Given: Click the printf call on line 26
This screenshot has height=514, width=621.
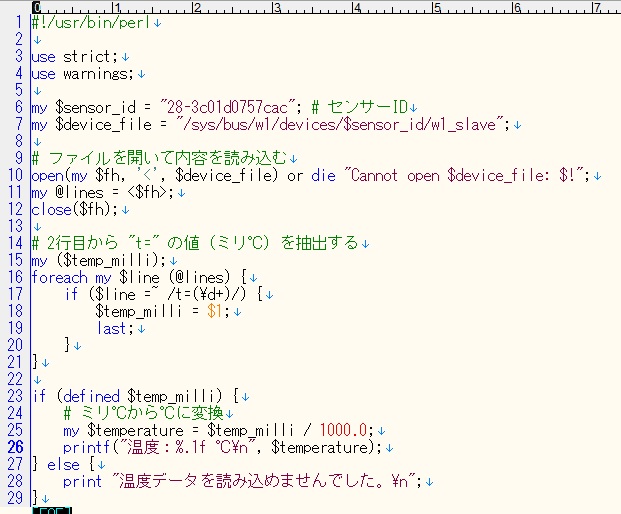Looking at the screenshot, I should tap(85, 446).
